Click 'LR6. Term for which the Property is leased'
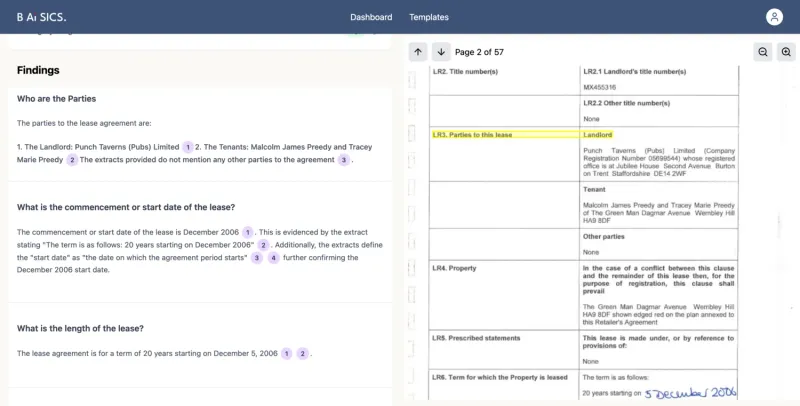Image resolution: width=800 pixels, height=406 pixels. point(499,377)
